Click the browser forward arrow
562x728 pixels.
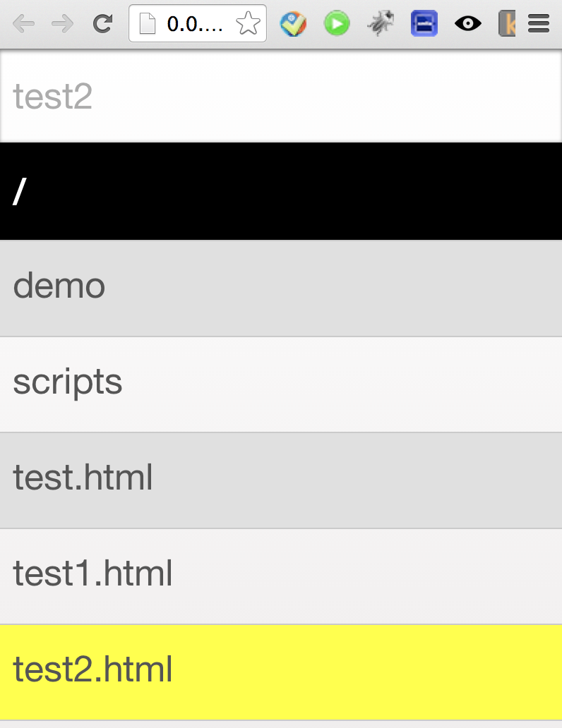[63, 24]
